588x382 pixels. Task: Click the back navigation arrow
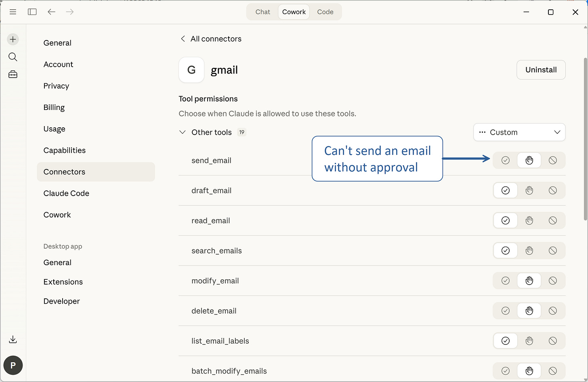click(x=51, y=12)
